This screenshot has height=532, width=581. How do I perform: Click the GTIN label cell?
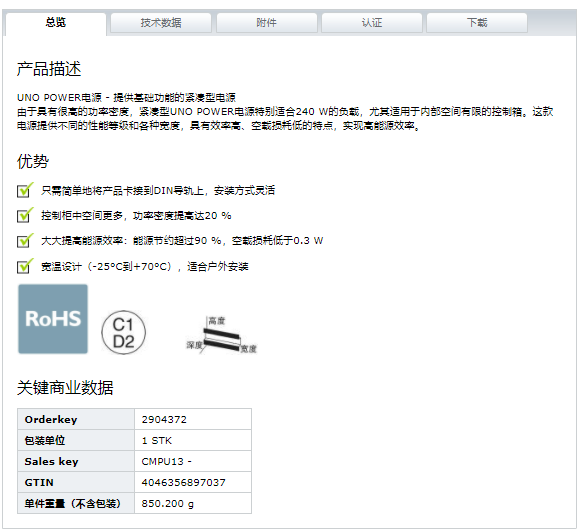[x=76, y=482]
